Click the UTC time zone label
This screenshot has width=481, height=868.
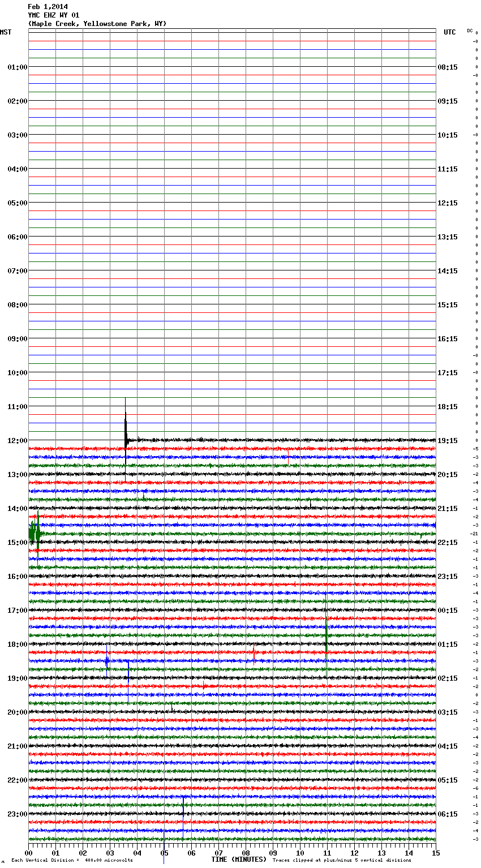pos(449,32)
